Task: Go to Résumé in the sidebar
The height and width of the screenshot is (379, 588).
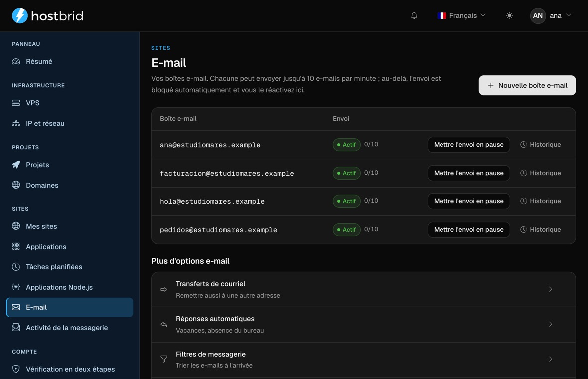Action: (x=70, y=61)
